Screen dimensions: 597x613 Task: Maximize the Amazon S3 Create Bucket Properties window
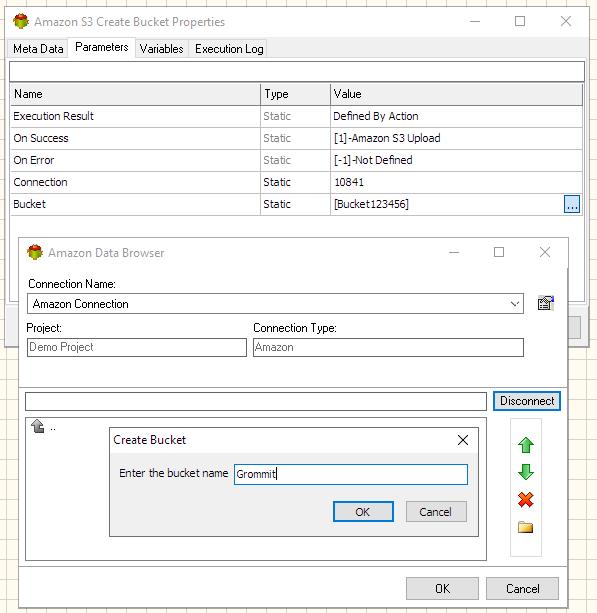coord(520,21)
